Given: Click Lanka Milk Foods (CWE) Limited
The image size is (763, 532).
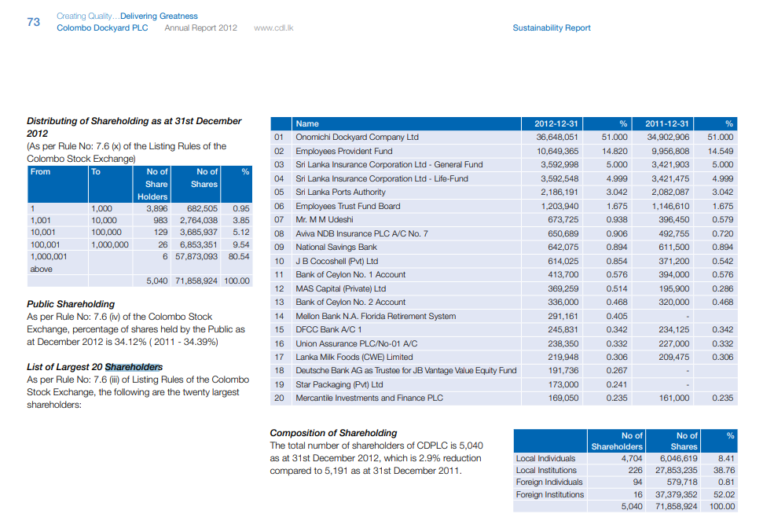Looking at the screenshot, I should point(354,358).
